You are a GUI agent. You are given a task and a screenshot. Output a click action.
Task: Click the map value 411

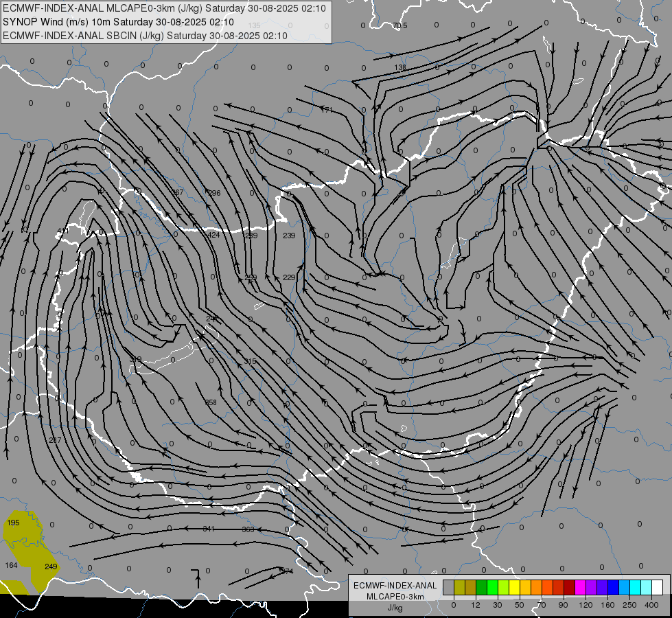(62, 231)
